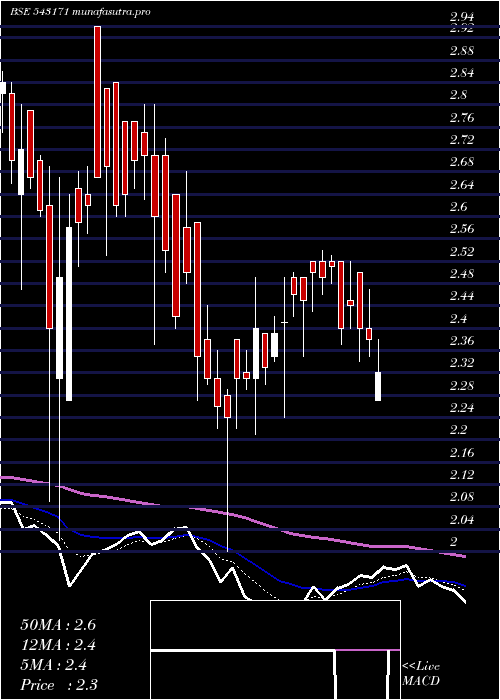Click the 2.32 price axis label
The width and height of the screenshot is (500, 700).
462,363
